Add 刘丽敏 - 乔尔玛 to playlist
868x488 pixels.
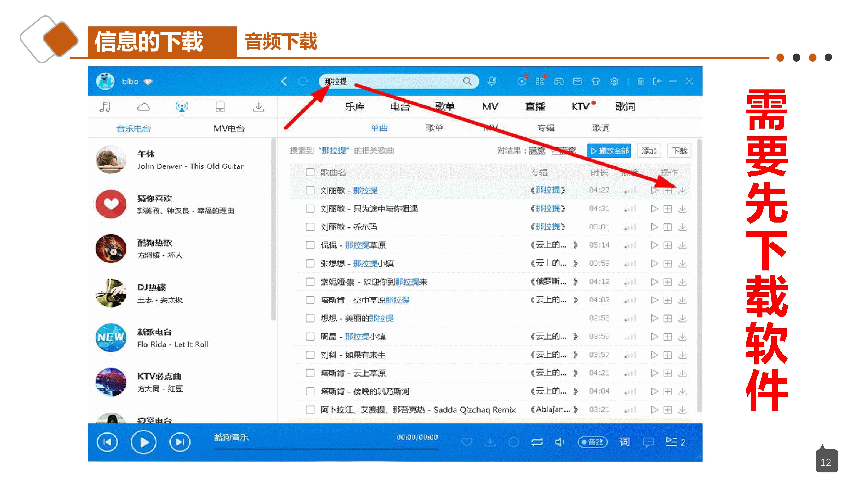[x=668, y=227]
